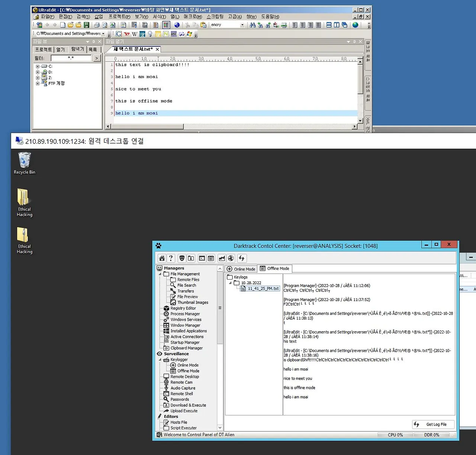Expand the FTP 계정 node
The image size is (476, 455).
pos(38,83)
